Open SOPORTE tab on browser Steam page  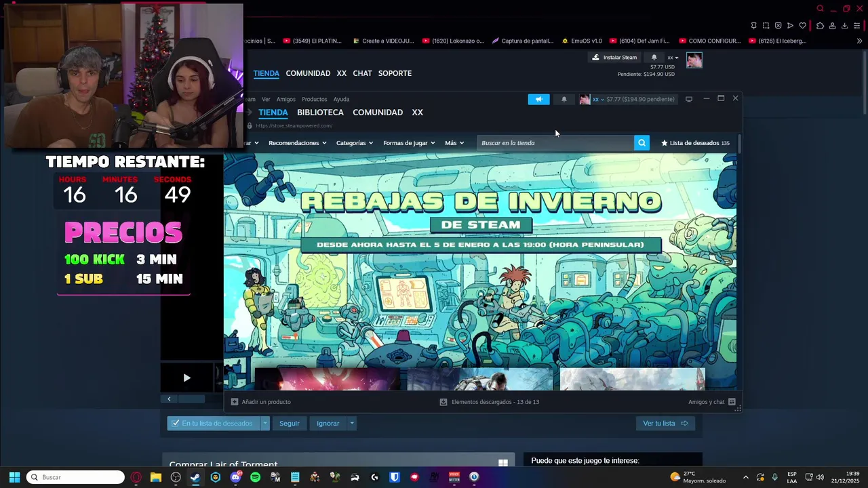(395, 73)
